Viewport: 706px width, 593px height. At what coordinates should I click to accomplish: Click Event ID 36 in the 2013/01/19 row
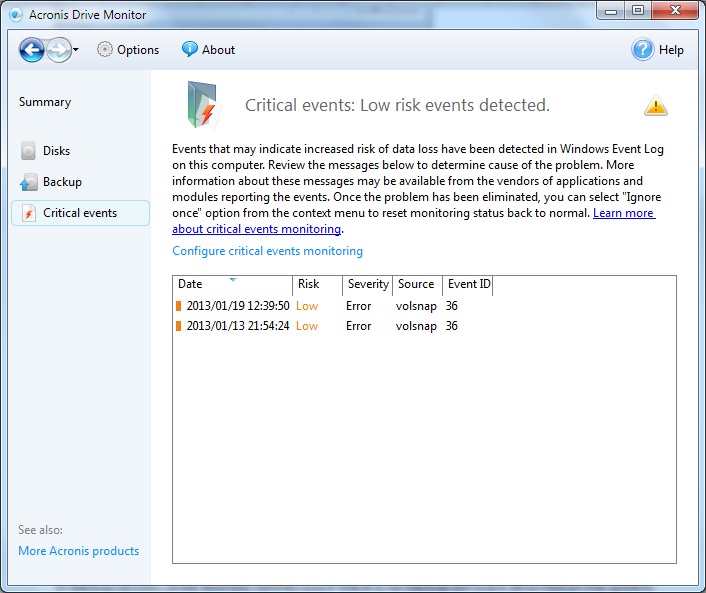click(452, 306)
